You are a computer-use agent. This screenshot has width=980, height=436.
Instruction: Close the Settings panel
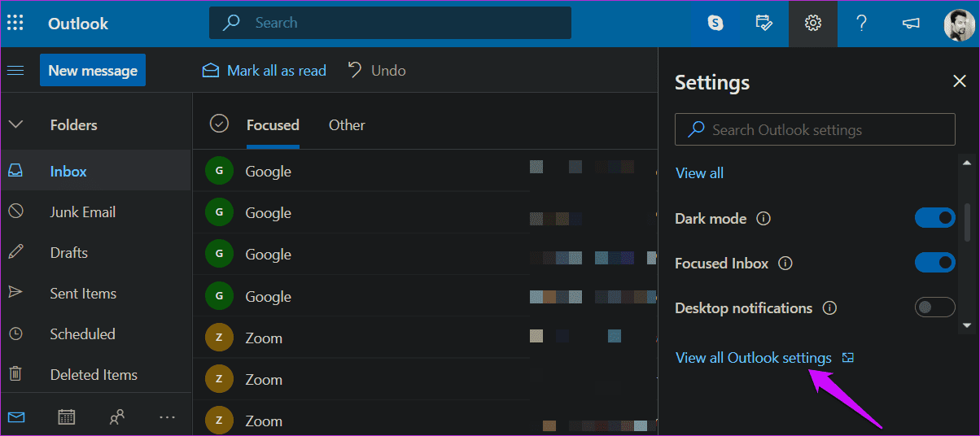coord(960,81)
